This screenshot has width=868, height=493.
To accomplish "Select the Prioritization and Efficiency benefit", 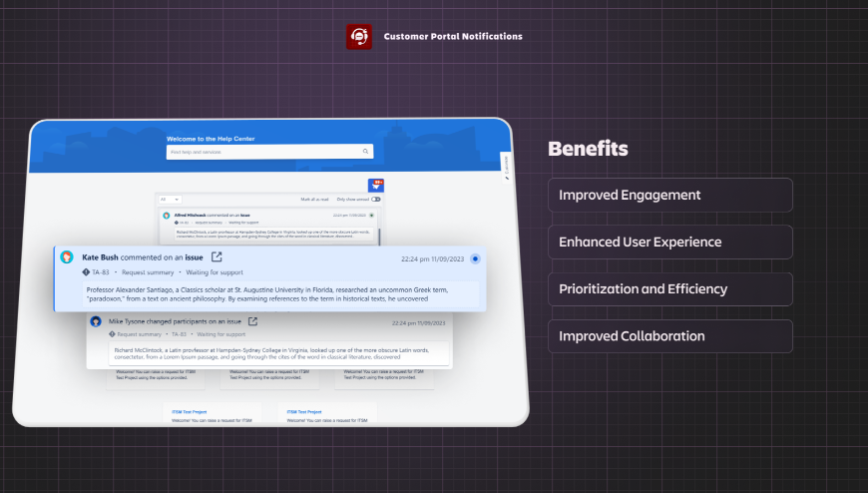I will 669,289.
